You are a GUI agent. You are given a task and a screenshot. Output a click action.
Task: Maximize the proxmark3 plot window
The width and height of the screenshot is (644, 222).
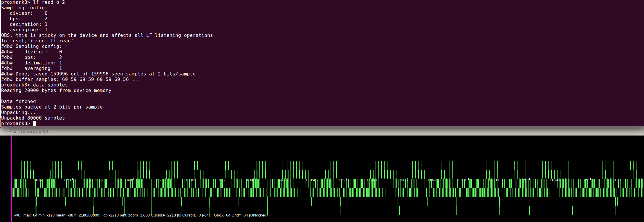click(15, 131)
